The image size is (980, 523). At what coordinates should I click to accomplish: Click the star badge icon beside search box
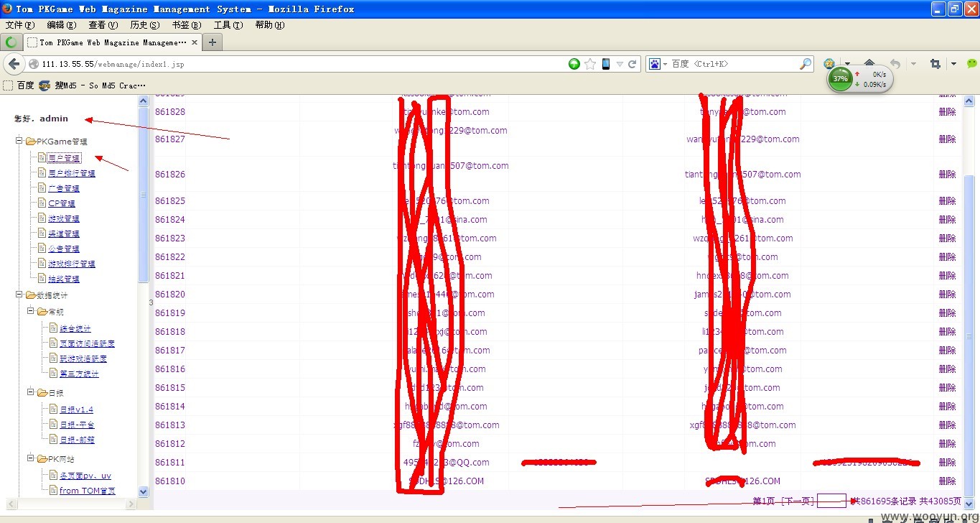[829, 63]
